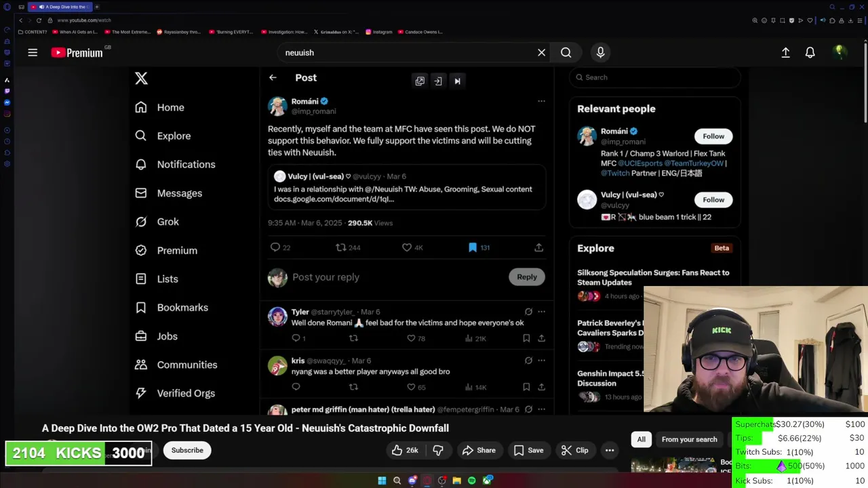Save the video to a playlist

point(528,450)
